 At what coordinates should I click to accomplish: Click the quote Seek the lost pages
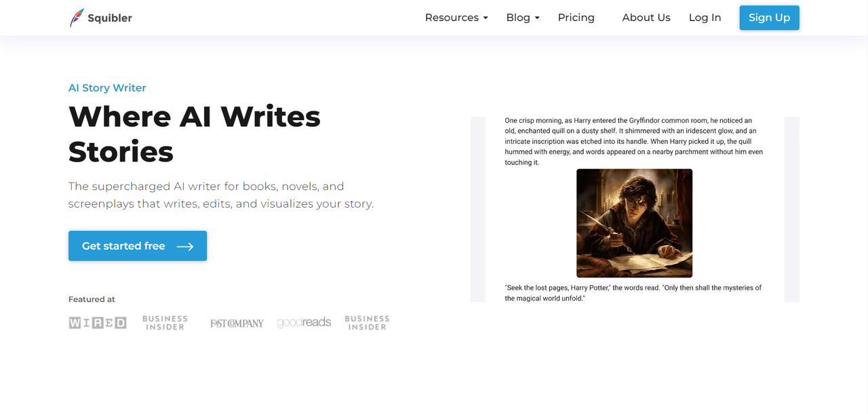(x=633, y=293)
